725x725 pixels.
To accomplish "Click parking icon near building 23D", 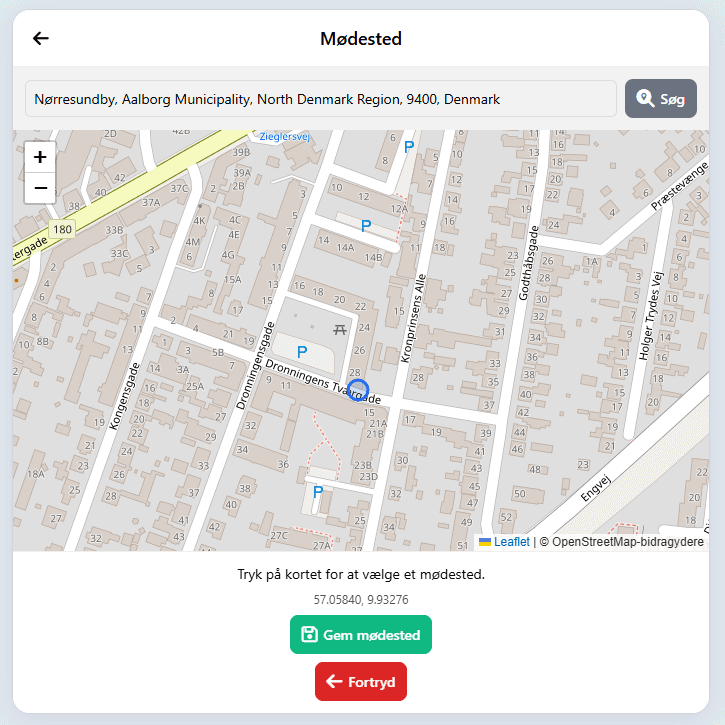I will [318, 492].
